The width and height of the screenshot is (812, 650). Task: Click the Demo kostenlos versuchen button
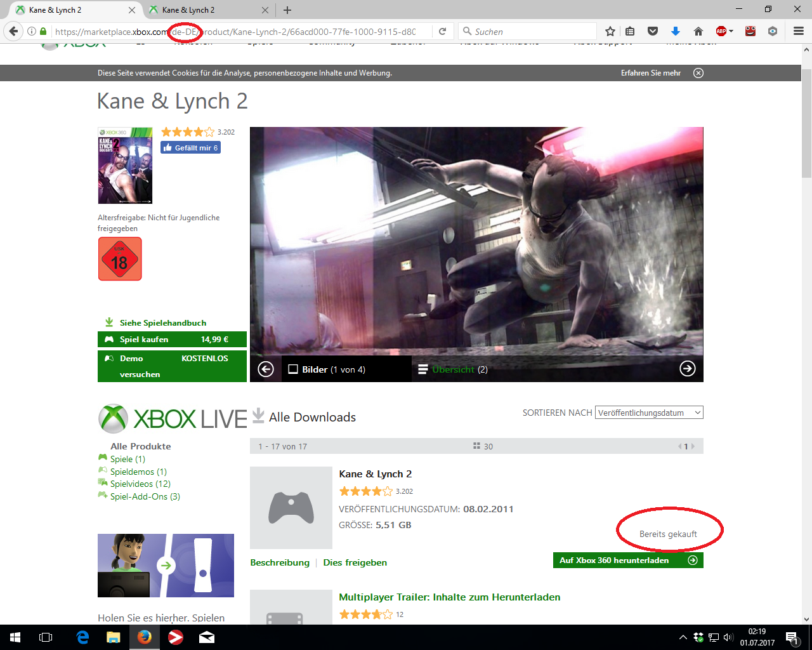172,366
